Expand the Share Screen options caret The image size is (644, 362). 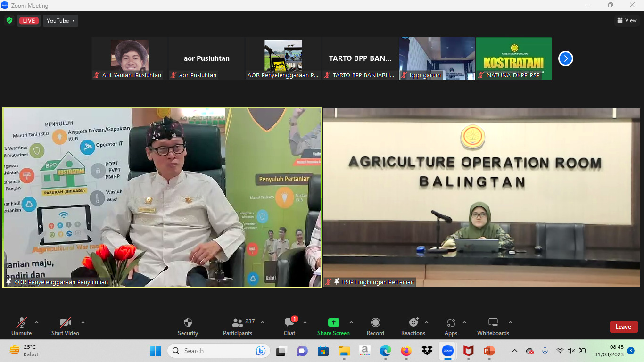point(351,322)
